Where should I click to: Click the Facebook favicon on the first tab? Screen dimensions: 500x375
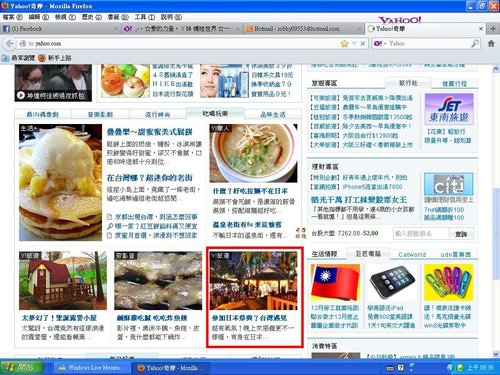tap(6, 29)
